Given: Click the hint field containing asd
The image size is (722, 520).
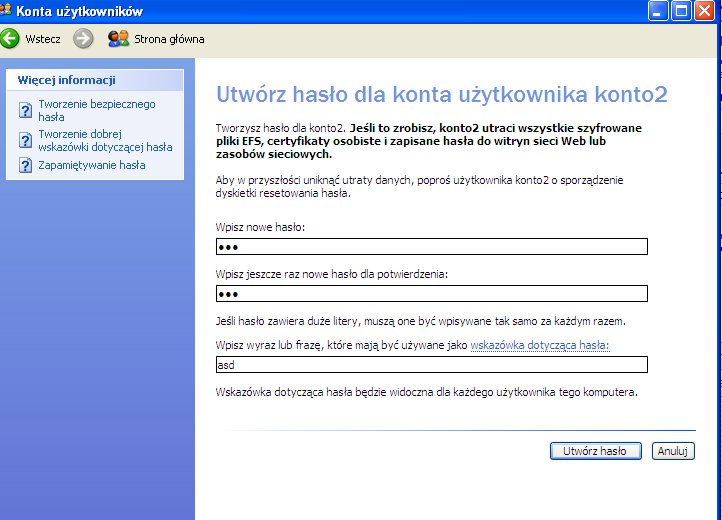Looking at the screenshot, I should coord(431,365).
